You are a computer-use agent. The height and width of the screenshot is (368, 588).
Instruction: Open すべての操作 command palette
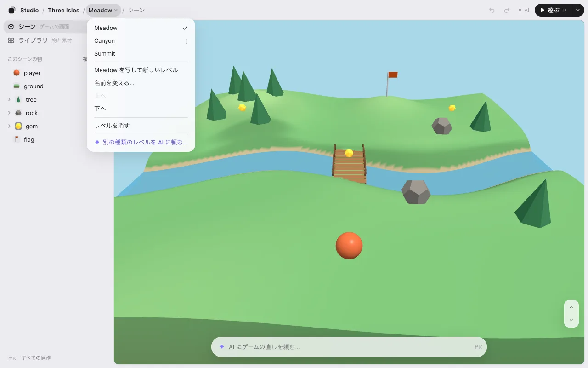point(29,358)
